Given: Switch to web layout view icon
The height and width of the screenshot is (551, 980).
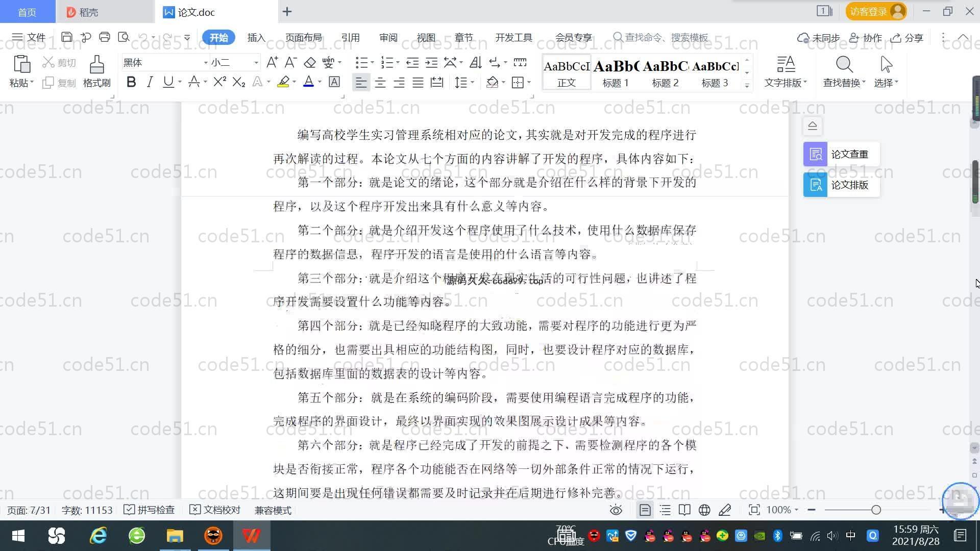Looking at the screenshot, I should 704,510.
